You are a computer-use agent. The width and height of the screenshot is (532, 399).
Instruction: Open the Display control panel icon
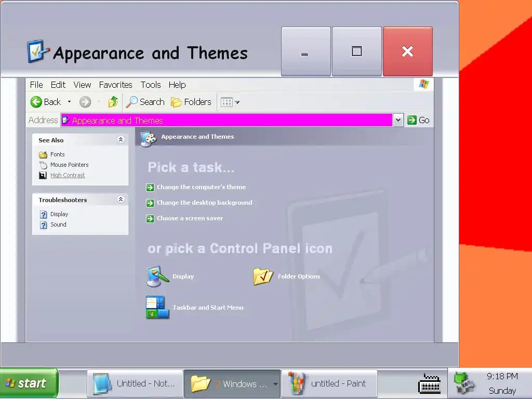tap(157, 276)
